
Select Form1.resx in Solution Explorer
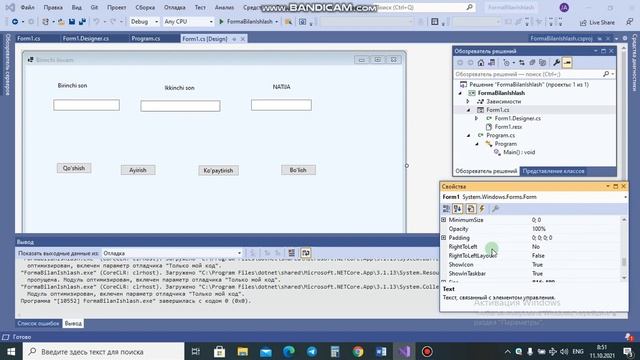coord(508,127)
